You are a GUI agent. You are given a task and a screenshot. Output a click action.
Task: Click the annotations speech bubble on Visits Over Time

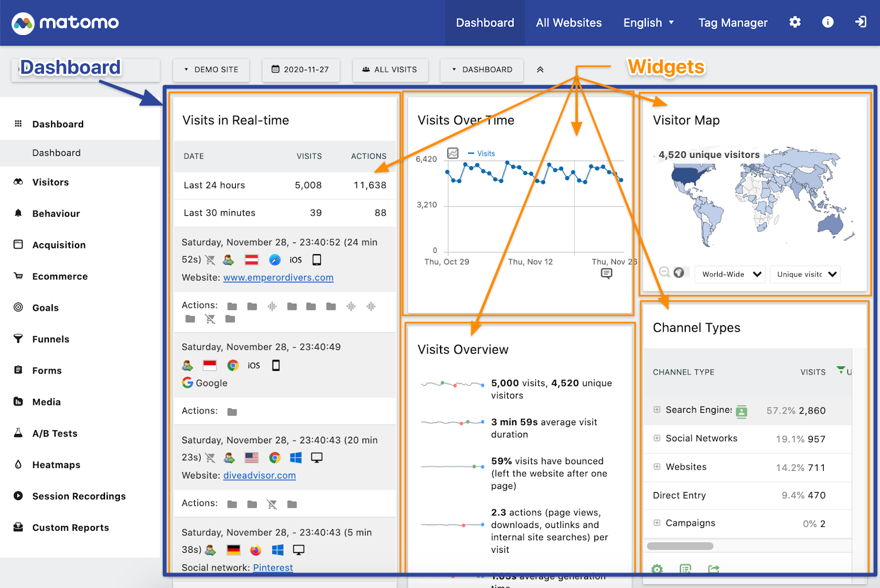(x=607, y=274)
